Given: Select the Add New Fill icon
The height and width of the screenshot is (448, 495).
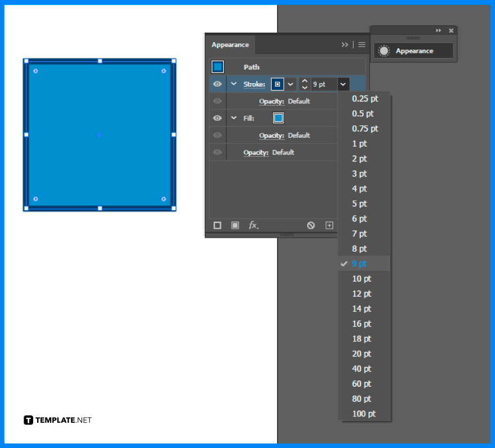Looking at the screenshot, I should [235, 225].
